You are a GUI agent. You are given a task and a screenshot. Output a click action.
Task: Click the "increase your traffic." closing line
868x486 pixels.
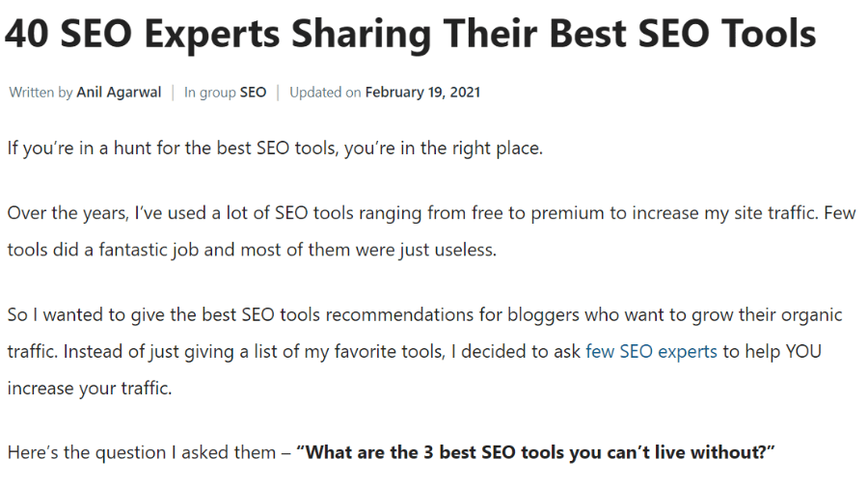click(90, 388)
